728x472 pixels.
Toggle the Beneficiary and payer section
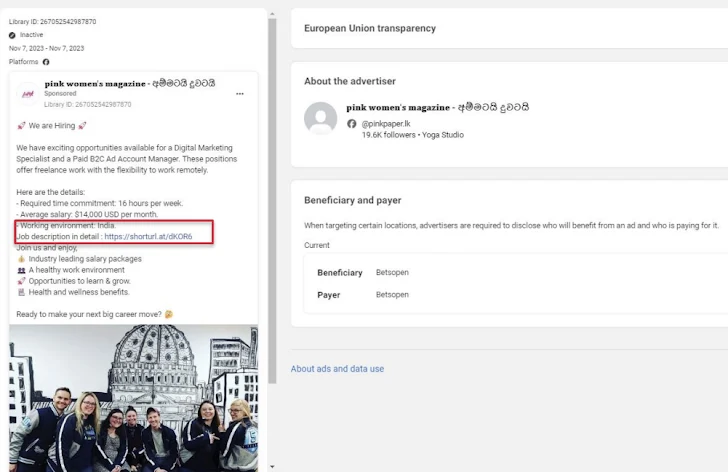coord(510,200)
